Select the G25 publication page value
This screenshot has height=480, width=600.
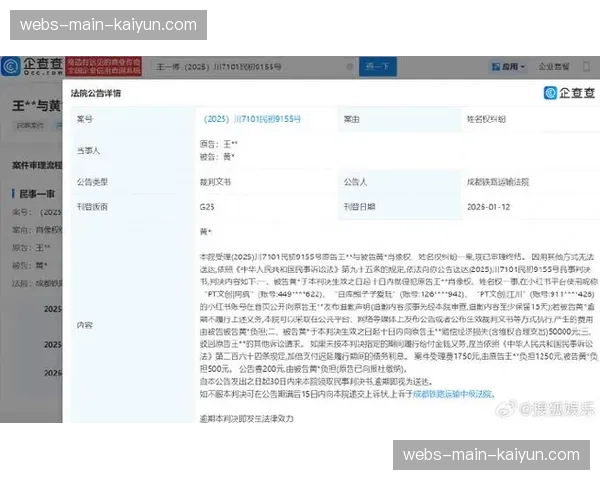(207, 207)
